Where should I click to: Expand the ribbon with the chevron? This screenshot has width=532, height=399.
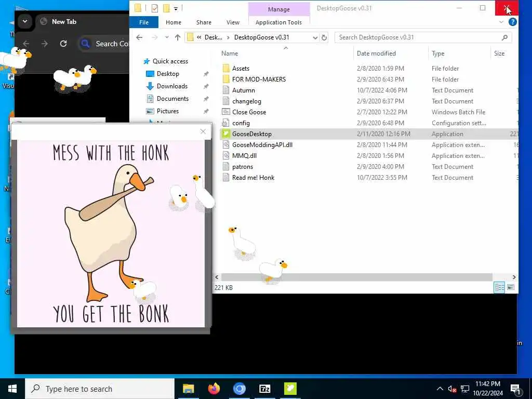coord(501,22)
